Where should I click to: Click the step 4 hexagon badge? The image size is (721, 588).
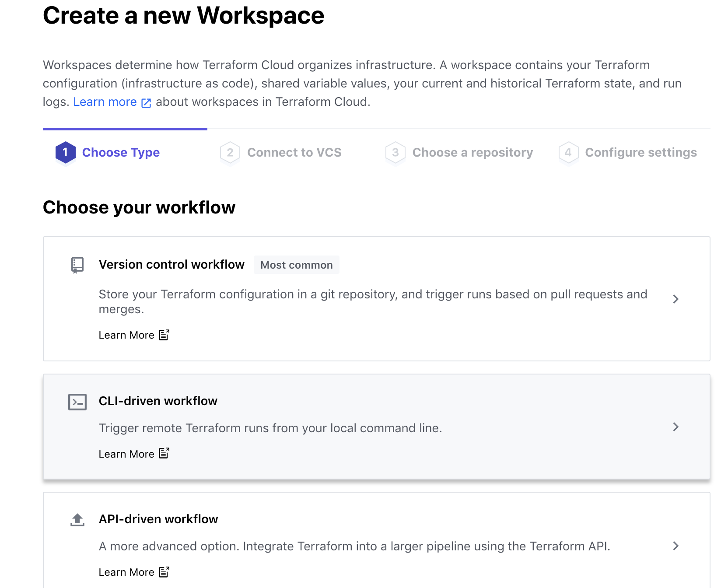coord(568,152)
